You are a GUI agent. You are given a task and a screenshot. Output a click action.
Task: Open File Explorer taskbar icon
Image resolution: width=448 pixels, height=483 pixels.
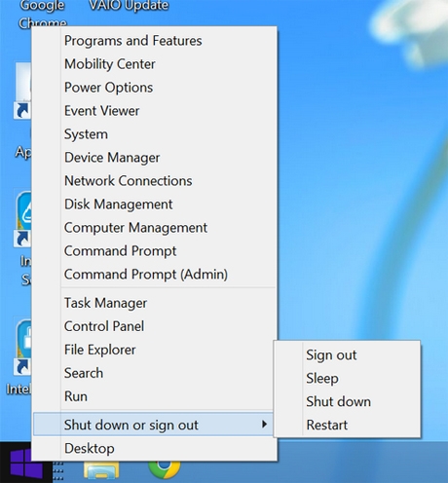[101, 471]
